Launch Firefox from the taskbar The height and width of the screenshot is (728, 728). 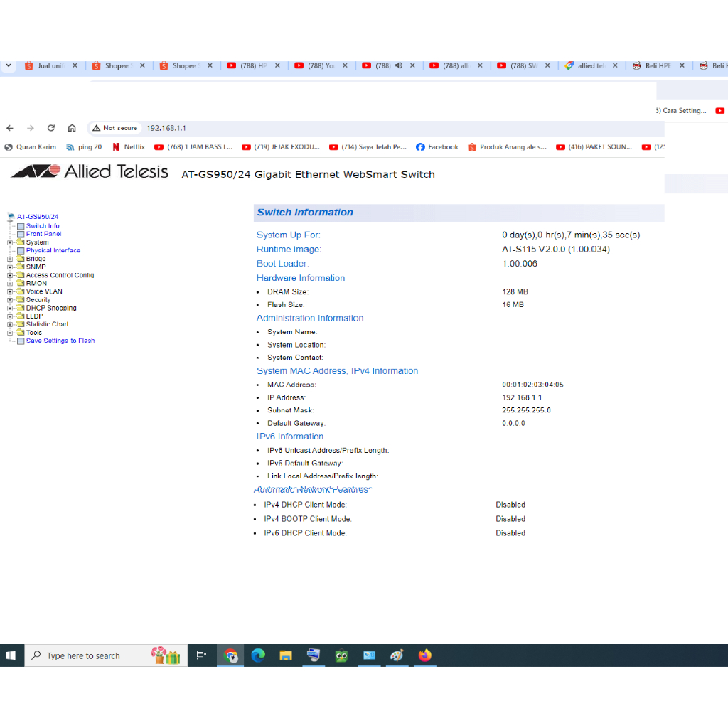pos(425,655)
